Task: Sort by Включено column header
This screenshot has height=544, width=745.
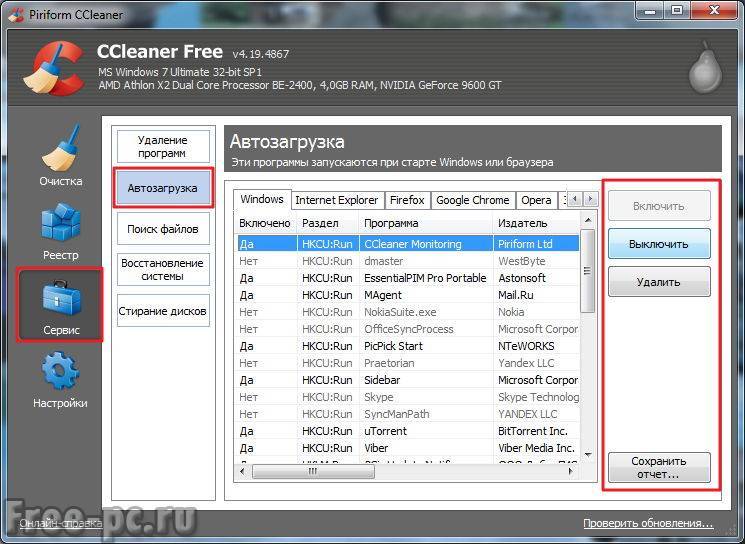Action: coord(265,223)
